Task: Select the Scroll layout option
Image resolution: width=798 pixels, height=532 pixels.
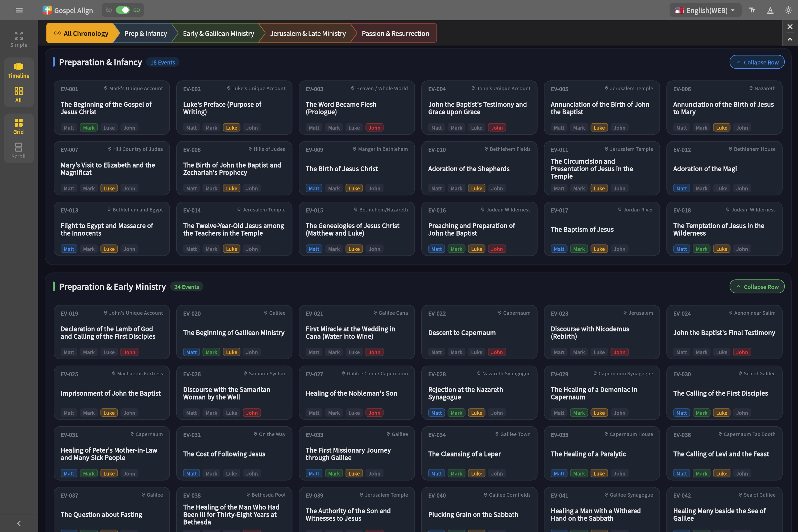Action: coord(19,151)
